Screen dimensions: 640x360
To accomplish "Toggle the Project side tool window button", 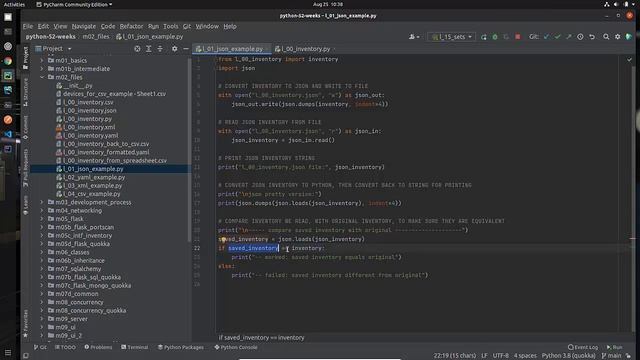I will [26, 58].
